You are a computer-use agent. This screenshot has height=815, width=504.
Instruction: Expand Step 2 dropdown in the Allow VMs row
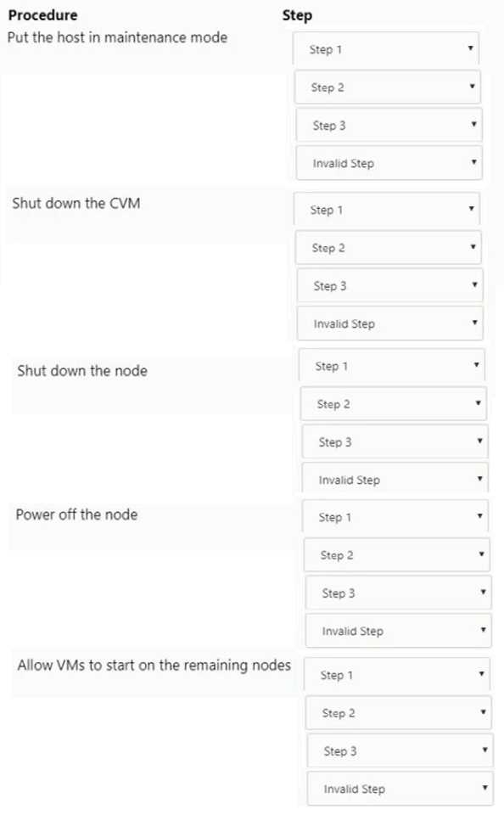(x=396, y=713)
